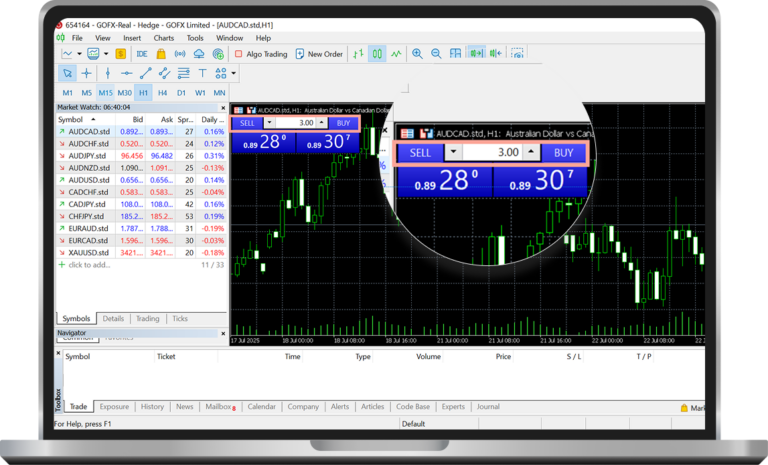Open the Tools menu
Image resolution: width=768 pixels, height=465 pixels.
(195, 38)
